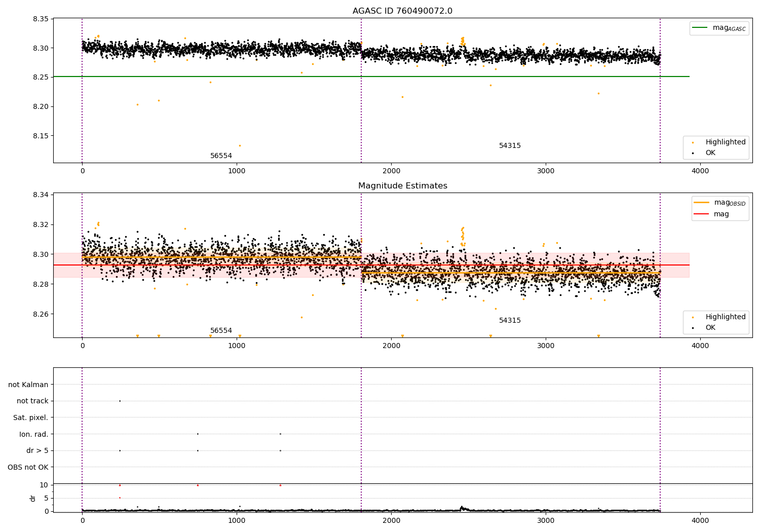Click "Highlighted" legend label in the AGASC ID plot
This screenshot has width=760, height=532.
pos(726,142)
